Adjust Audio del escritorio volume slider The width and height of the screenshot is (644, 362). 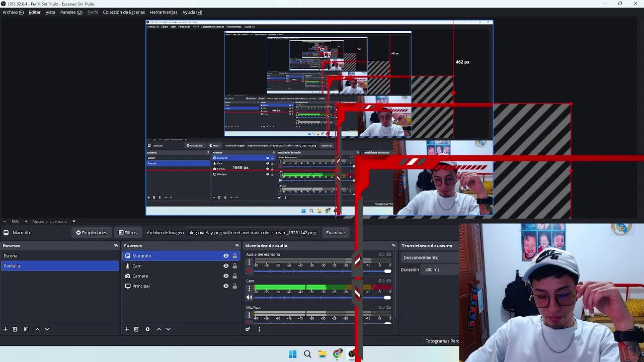click(x=387, y=271)
